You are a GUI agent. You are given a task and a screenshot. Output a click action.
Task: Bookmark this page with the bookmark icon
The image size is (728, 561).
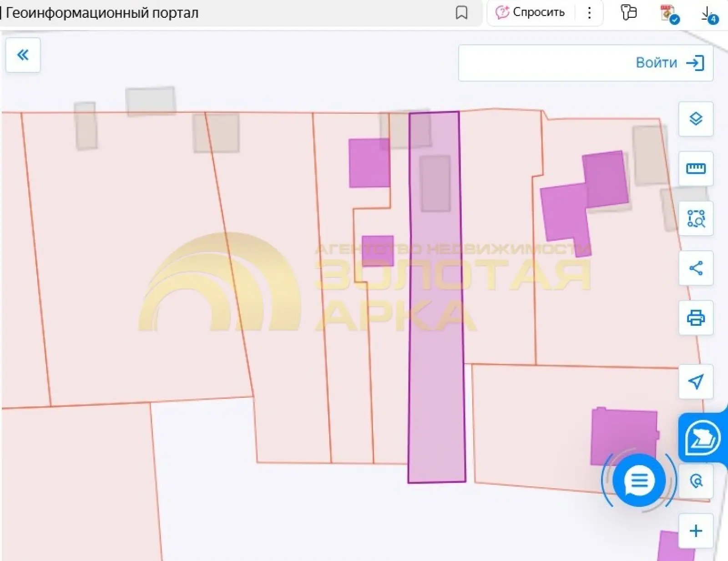pos(461,13)
